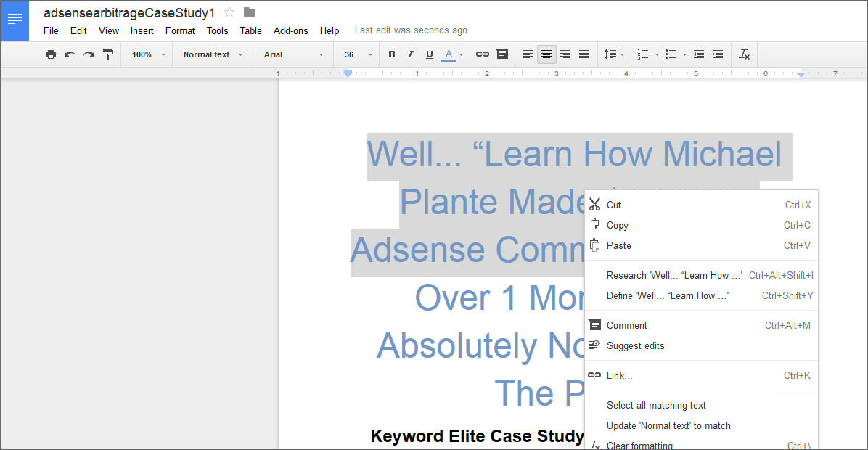Increase the indent
Screen dimensions: 868x450
(718, 54)
